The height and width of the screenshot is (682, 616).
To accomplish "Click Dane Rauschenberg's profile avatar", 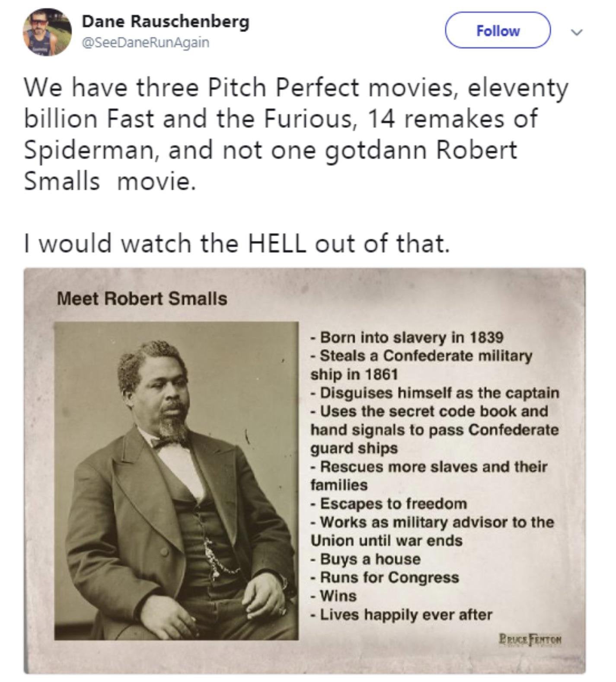I will coord(47,32).
